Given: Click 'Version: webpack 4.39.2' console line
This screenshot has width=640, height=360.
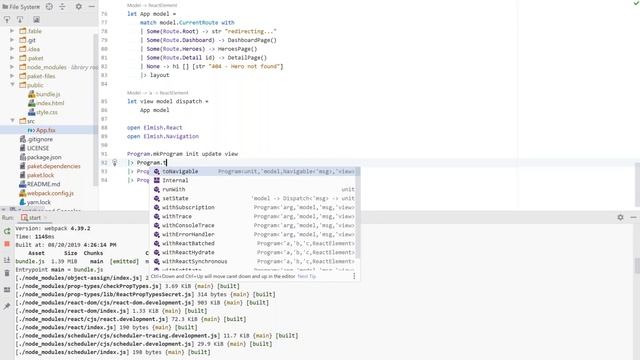Looking at the screenshot, I should [x=53, y=229].
